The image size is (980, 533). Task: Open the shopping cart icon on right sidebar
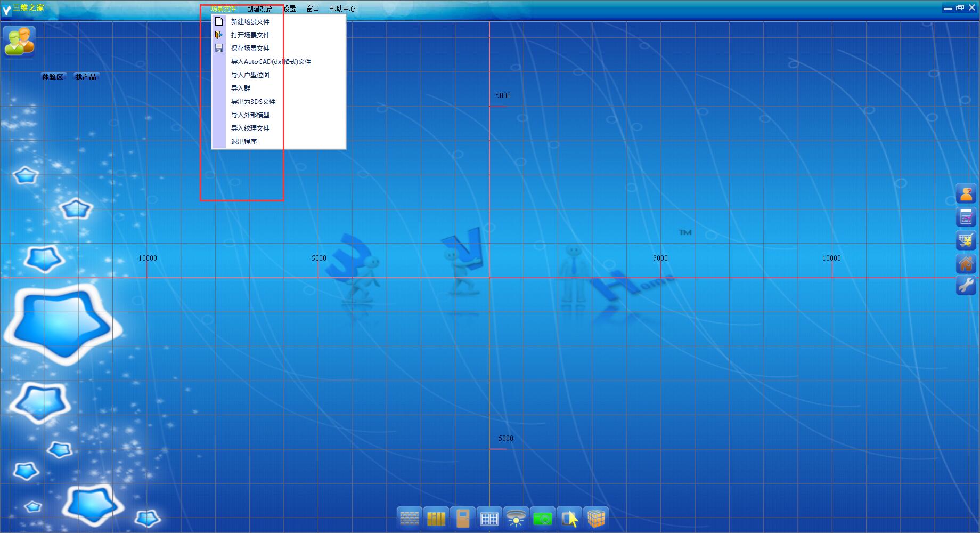(x=966, y=240)
